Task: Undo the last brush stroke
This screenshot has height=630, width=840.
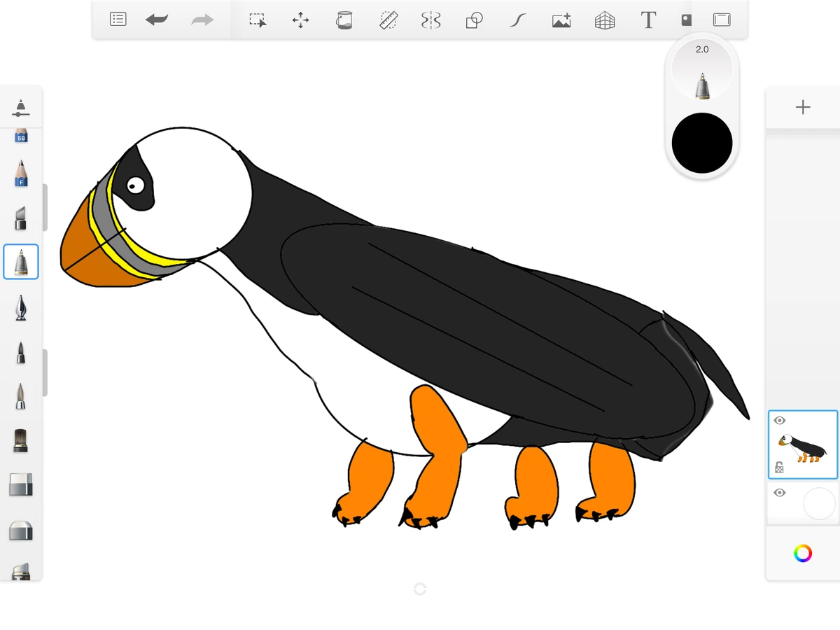Action: point(157,20)
